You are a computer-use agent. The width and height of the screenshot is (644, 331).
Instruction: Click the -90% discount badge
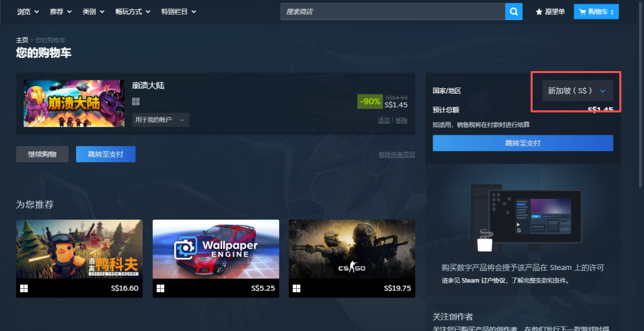pyautogui.click(x=369, y=101)
